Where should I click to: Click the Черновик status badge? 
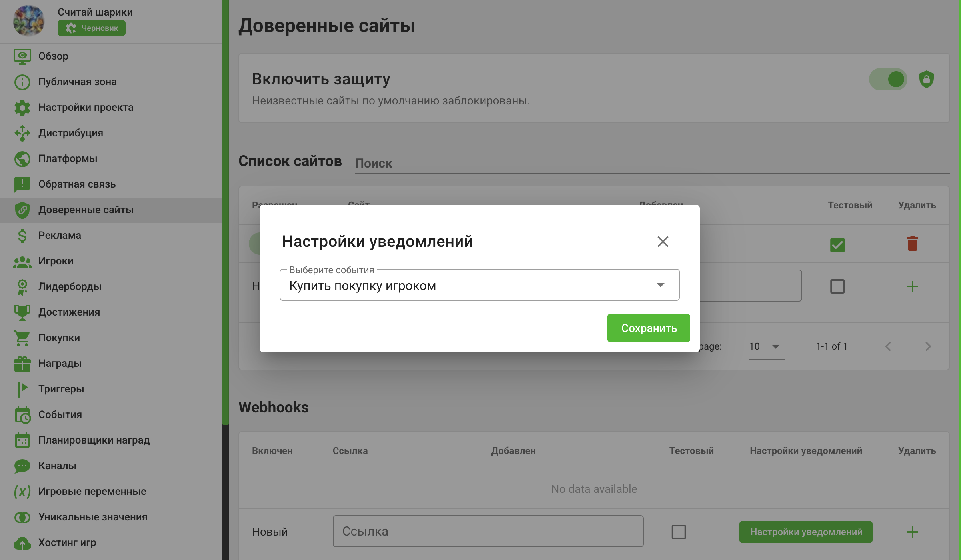[x=92, y=28]
